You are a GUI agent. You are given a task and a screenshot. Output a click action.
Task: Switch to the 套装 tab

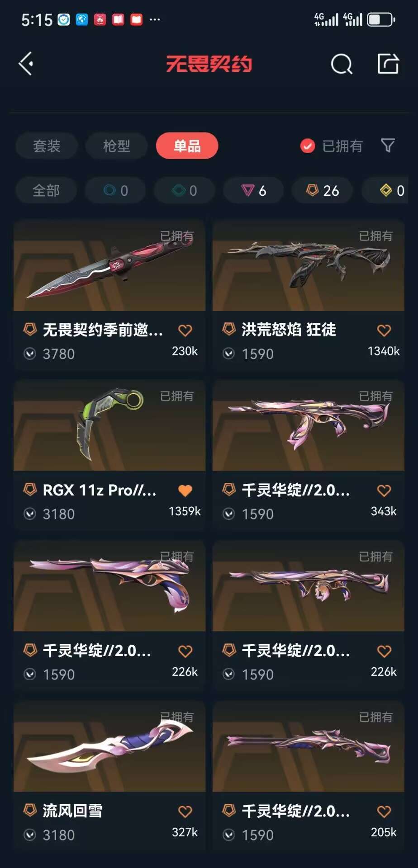[47, 146]
